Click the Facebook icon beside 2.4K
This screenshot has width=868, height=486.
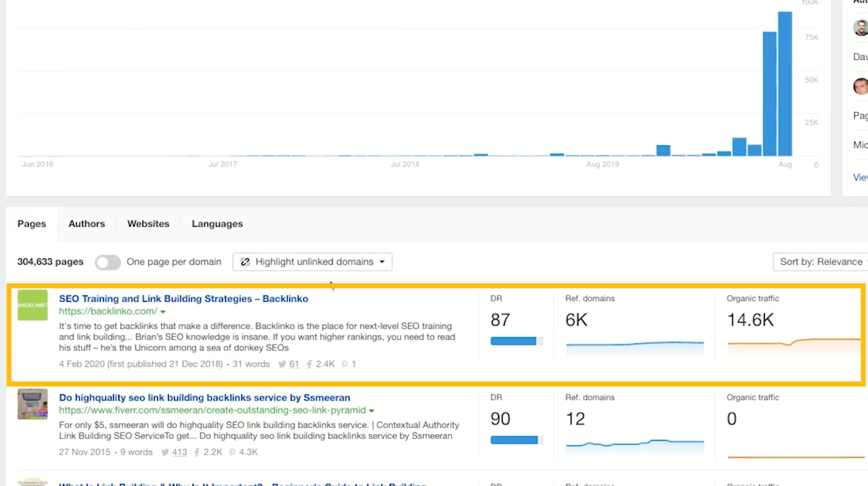pos(309,364)
